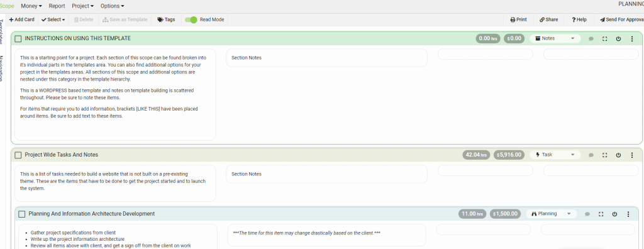Click the Add Card button
This screenshot has width=644, height=249.
point(22,19)
